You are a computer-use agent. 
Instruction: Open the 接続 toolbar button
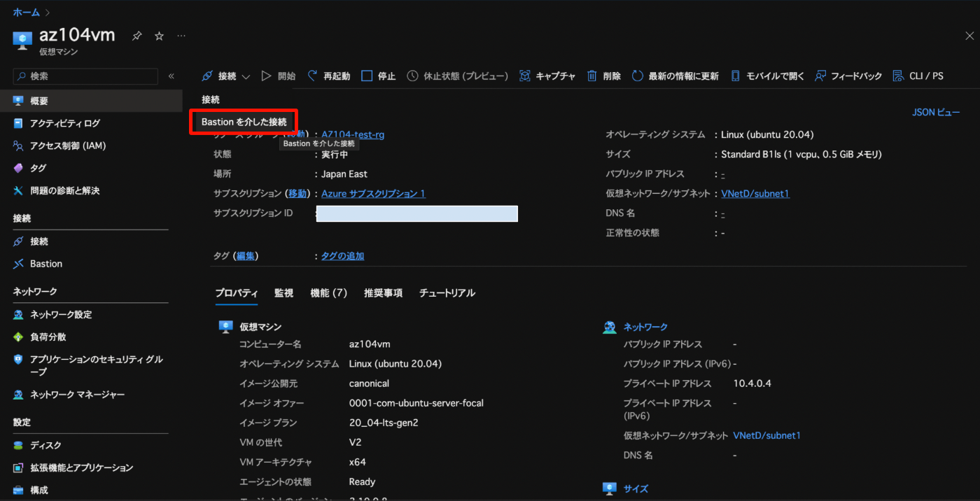(x=219, y=76)
